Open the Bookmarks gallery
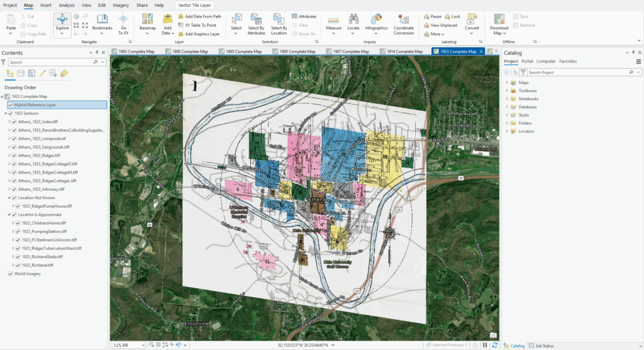The width and height of the screenshot is (644, 350). point(102,25)
